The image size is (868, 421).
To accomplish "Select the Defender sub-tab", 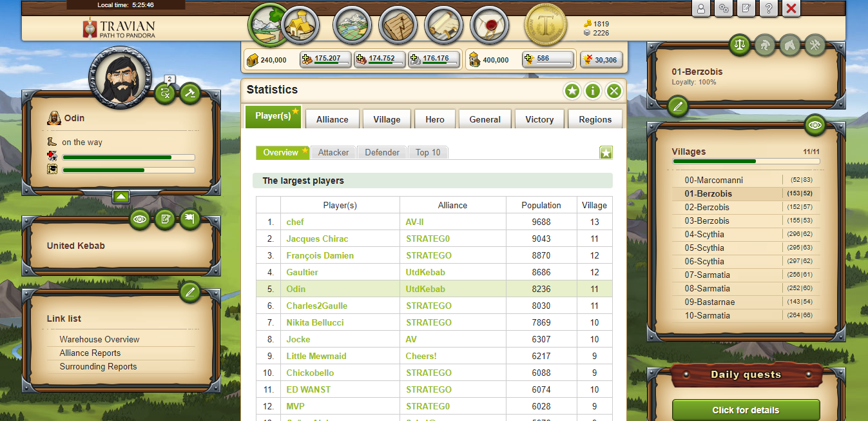I will tap(382, 153).
